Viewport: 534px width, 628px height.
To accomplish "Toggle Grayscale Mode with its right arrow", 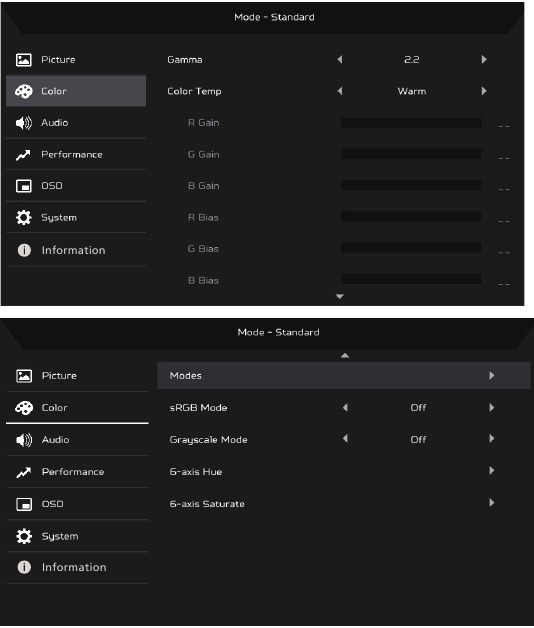I will [x=492, y=439].
